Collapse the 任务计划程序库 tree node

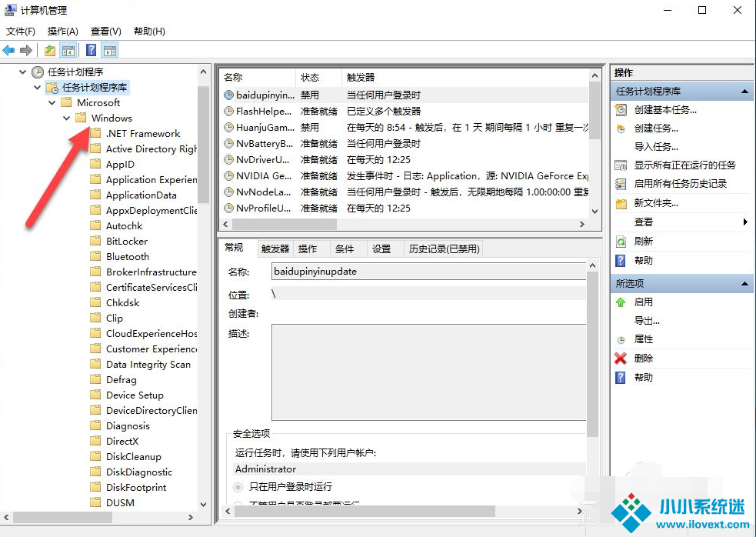coord(37,88)
